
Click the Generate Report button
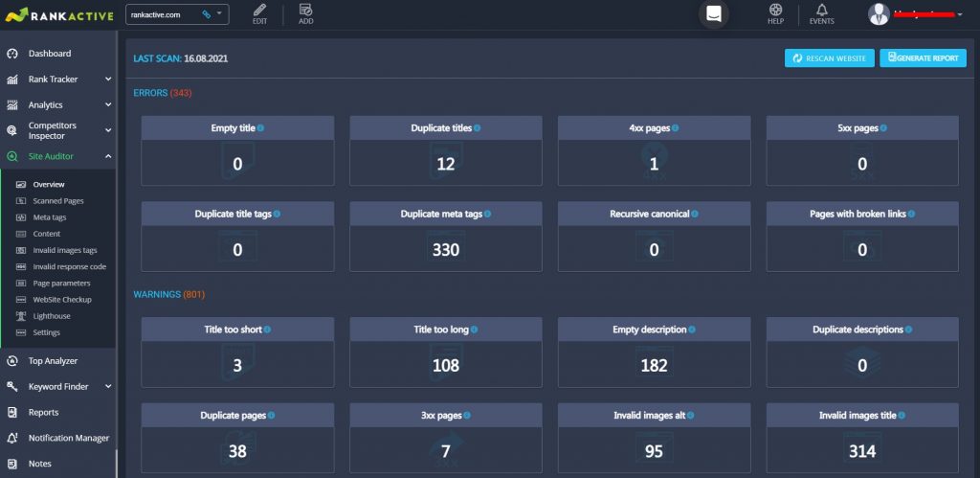coord(924,58)
